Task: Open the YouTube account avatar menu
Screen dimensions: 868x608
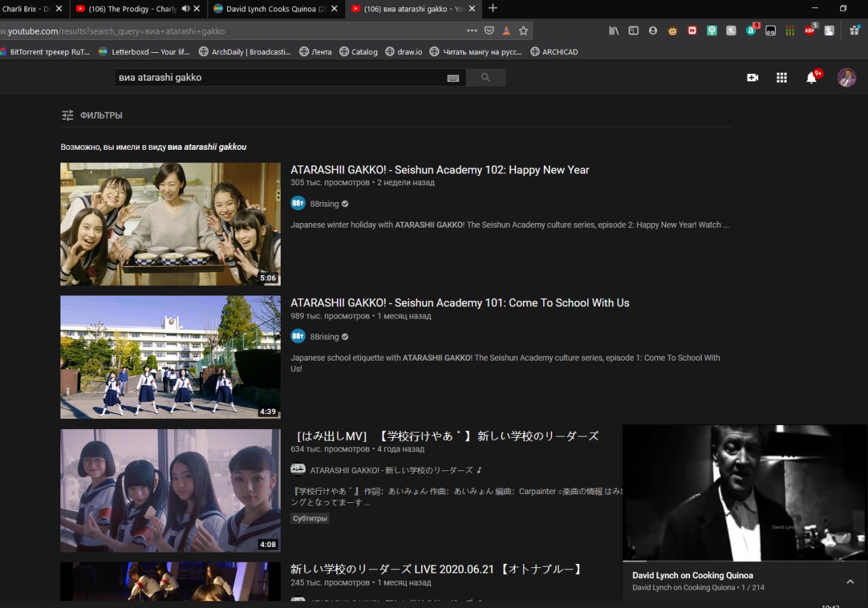Action: (846, 77)
